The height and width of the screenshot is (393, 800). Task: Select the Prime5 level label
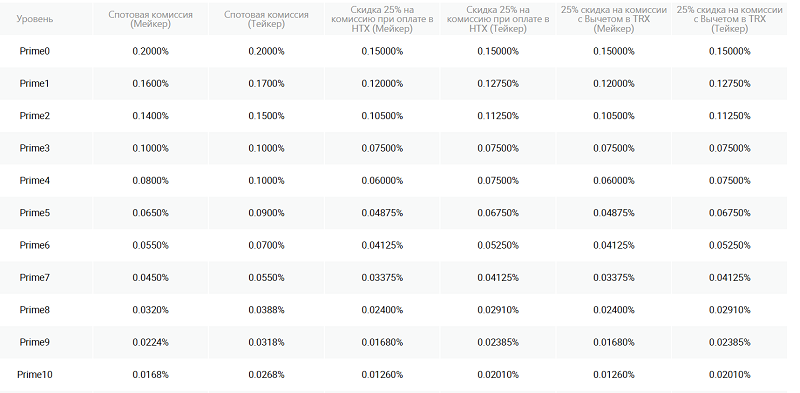(x=35, y=213)
